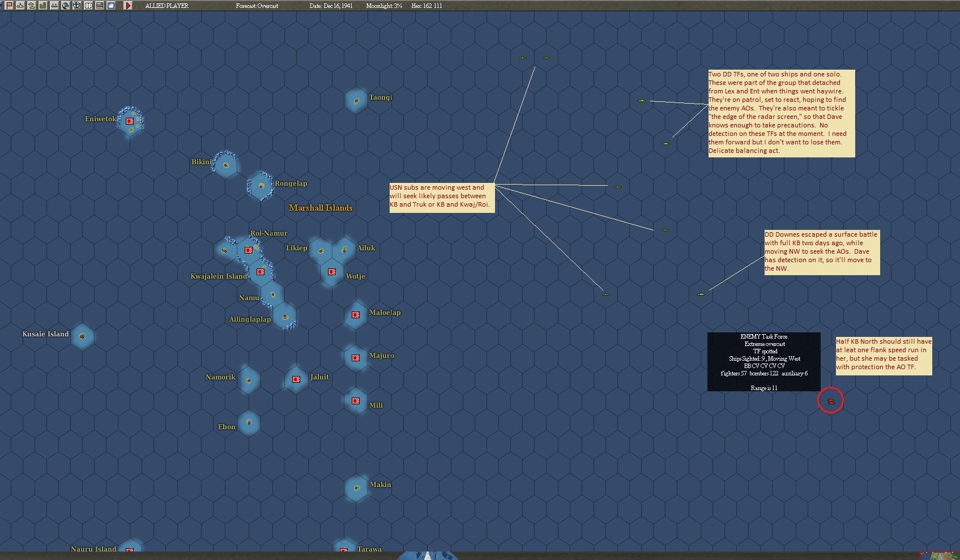Click the ALLIED PLAYER status label
The image size is (960, 560).
(167, 6)
